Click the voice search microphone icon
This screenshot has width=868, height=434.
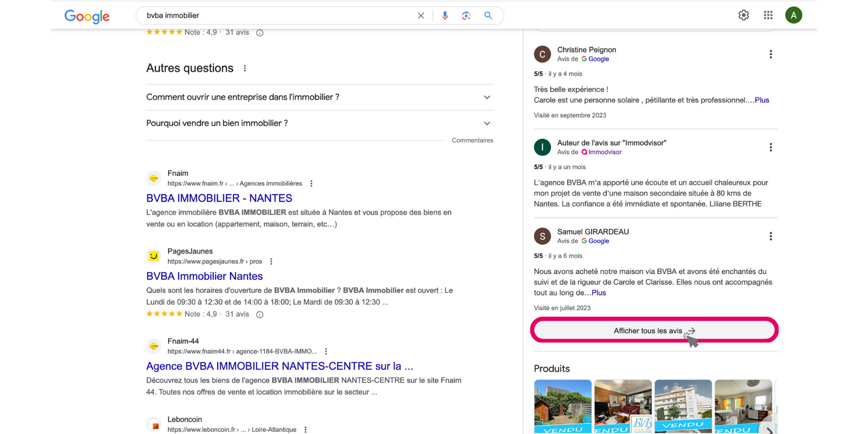click(444, 15)
